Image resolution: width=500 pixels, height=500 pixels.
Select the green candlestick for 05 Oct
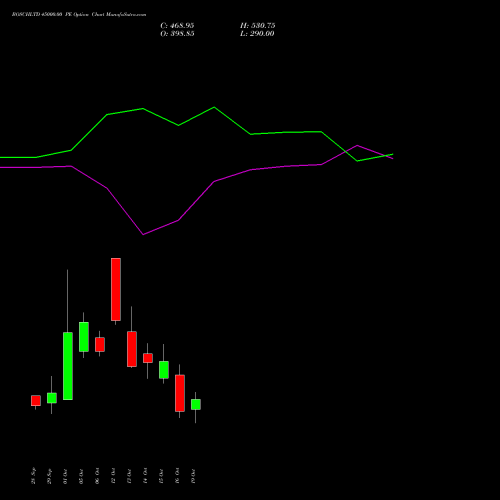coord(84,337)
